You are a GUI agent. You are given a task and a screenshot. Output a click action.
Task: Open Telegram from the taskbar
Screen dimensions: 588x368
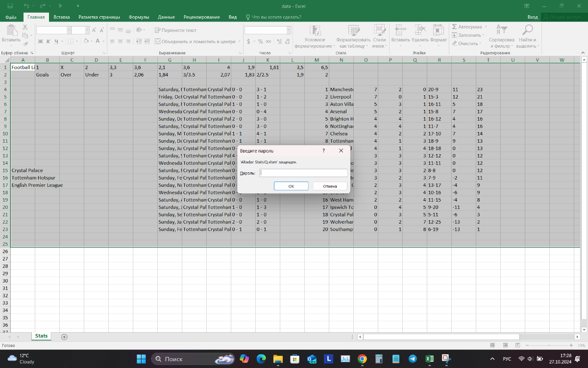(x=412, y=359)
